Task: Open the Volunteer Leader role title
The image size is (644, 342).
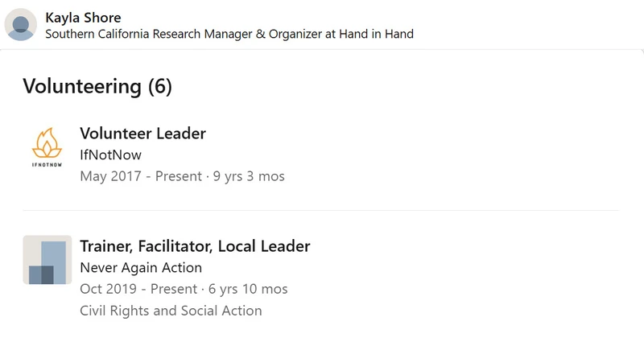Action: 143,134
